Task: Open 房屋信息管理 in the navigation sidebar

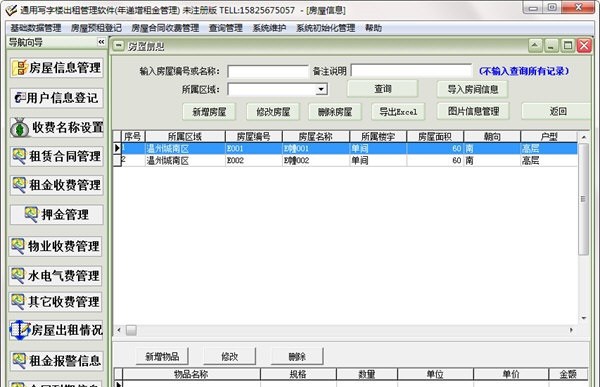Action: (57, 68)
